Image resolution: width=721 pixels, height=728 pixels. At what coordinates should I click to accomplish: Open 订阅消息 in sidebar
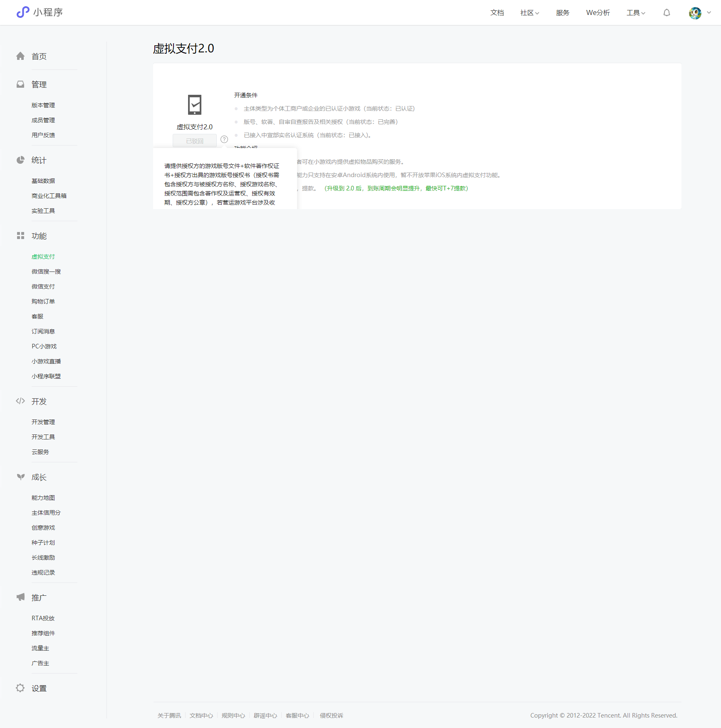coord(43,331)
